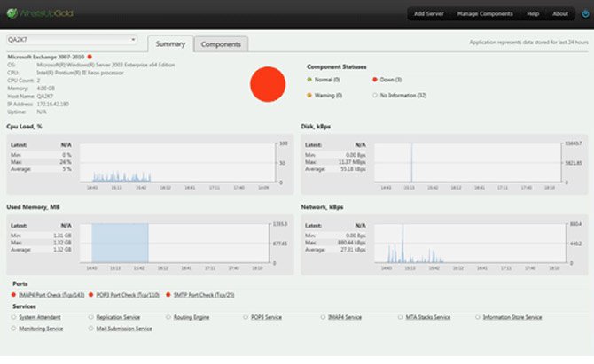The width and height of the screenshot is (594, 364).
Task: Open the POP3 Service link
Action: point(266,317)
